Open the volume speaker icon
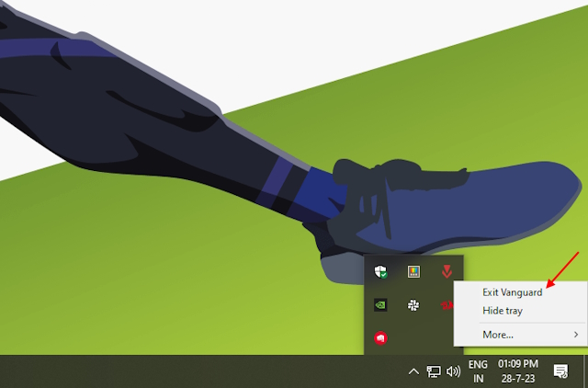Viewport: 588px width, 388px height. pos(453,371)
